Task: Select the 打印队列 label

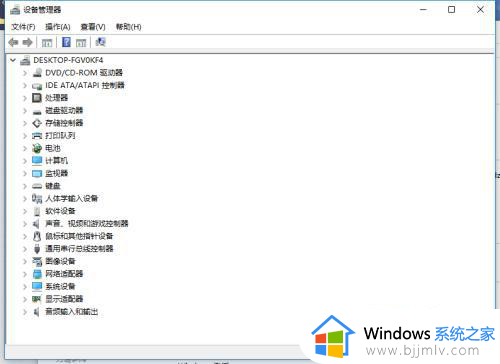Action: click(x=60, y=136)
